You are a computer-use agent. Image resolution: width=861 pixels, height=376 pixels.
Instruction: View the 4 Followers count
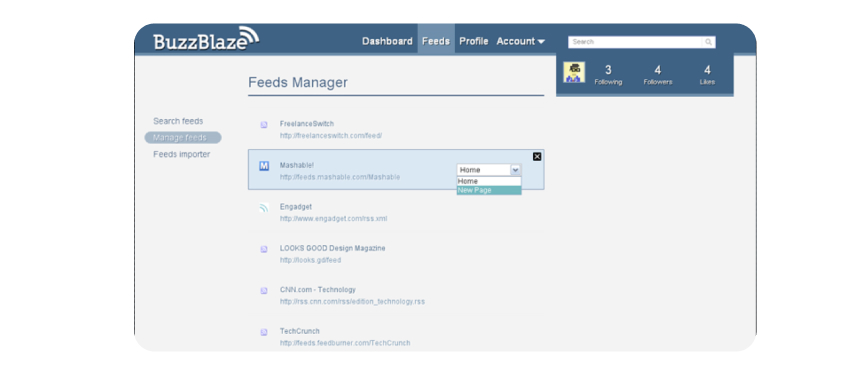(x=658, y=75)
